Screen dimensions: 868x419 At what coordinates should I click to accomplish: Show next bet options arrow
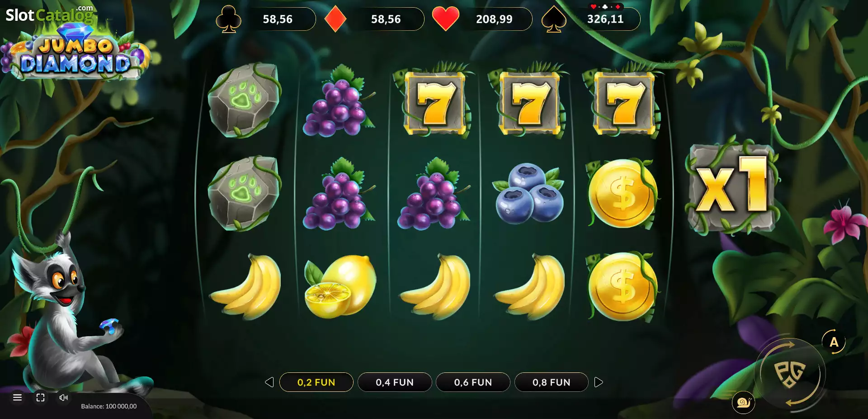[x=599, y=382]
